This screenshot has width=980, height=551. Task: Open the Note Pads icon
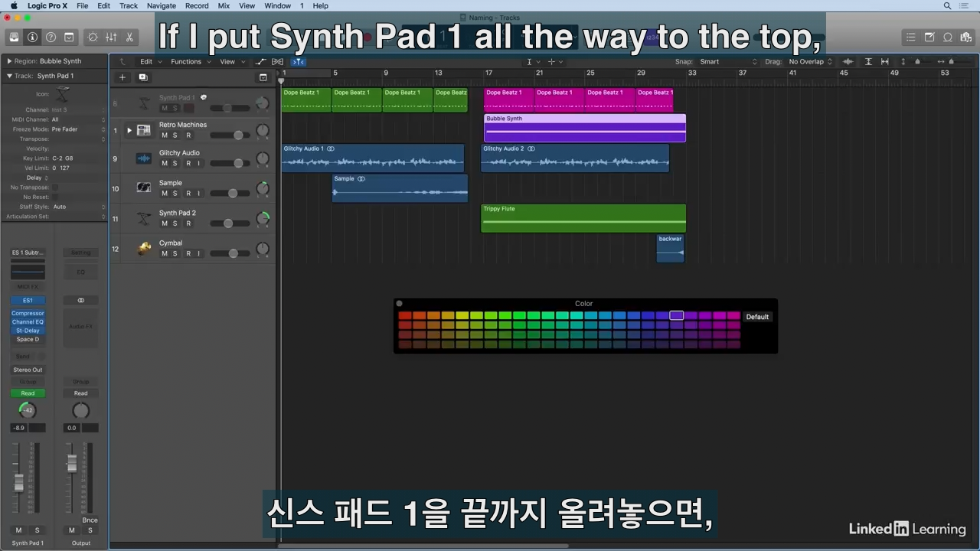pos(929,37)
